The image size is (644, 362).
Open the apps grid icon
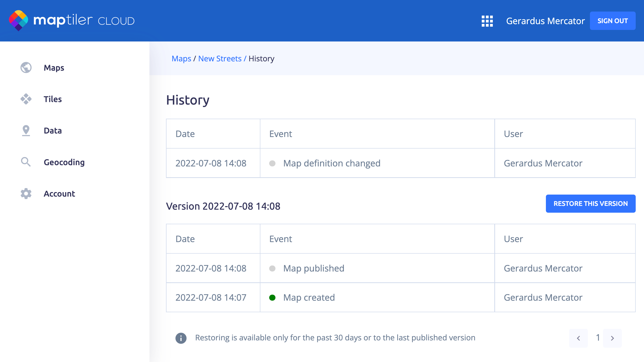click(x=487, y=21)
